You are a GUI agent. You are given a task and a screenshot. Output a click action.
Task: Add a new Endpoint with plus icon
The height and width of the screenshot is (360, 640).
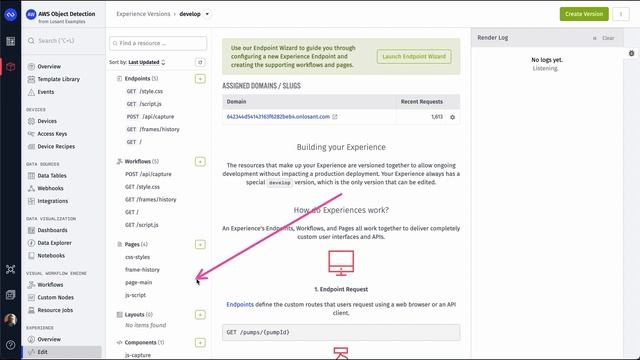coord(200,78)
